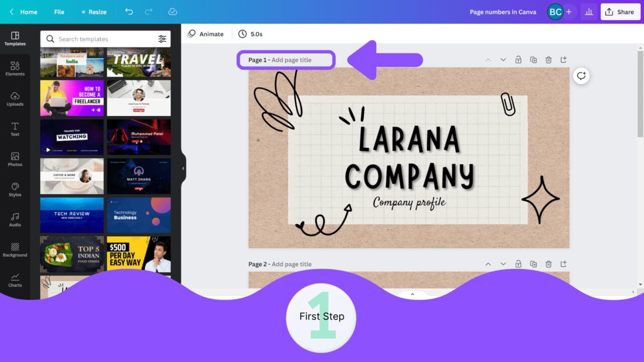The height and width of the screenshot is (362, 644).
Task: Toggle template filters beside the search bar
Action: 162,38
